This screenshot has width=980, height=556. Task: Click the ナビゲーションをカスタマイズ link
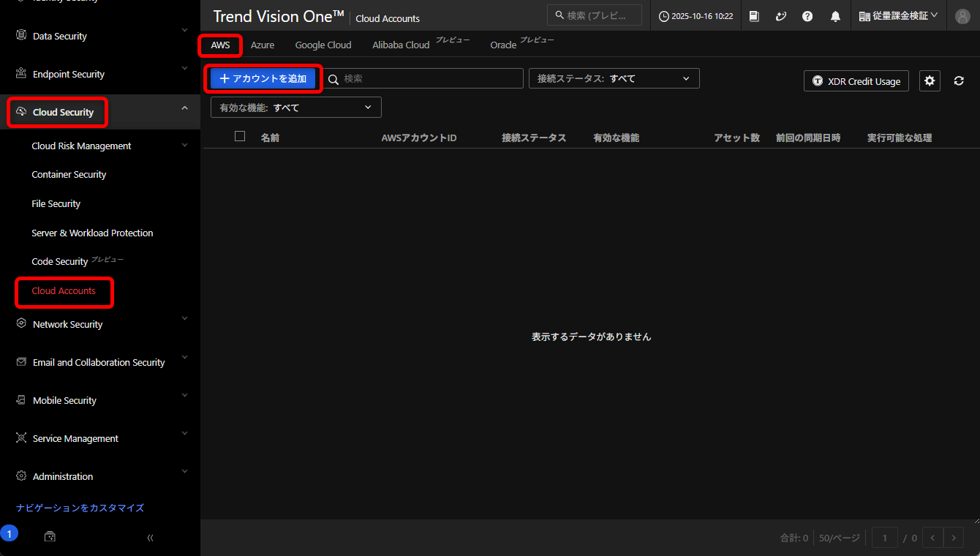80,508
